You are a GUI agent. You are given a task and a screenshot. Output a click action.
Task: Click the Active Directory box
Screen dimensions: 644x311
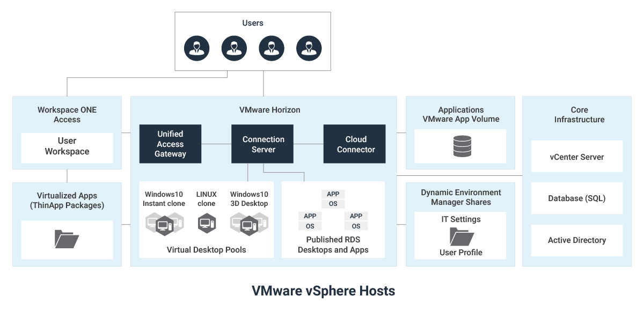(577, 240)
